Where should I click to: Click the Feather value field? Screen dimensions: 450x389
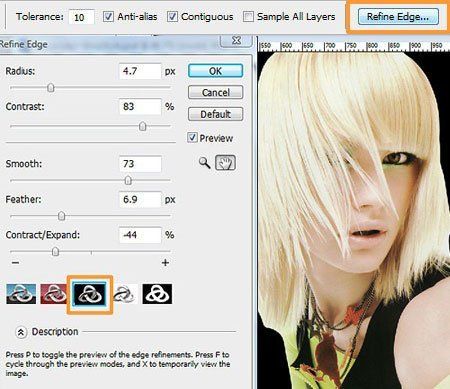pyautogui.click(x=140, y=199)
